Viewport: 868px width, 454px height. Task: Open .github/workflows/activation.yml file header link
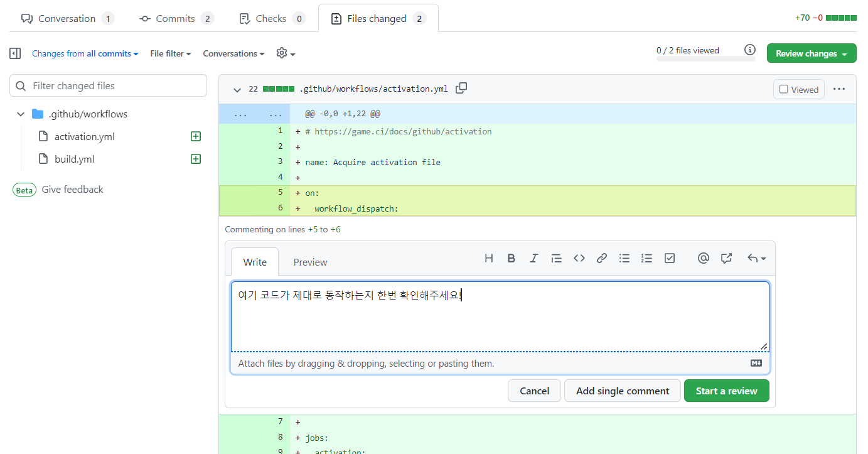[x=373, y=89]
